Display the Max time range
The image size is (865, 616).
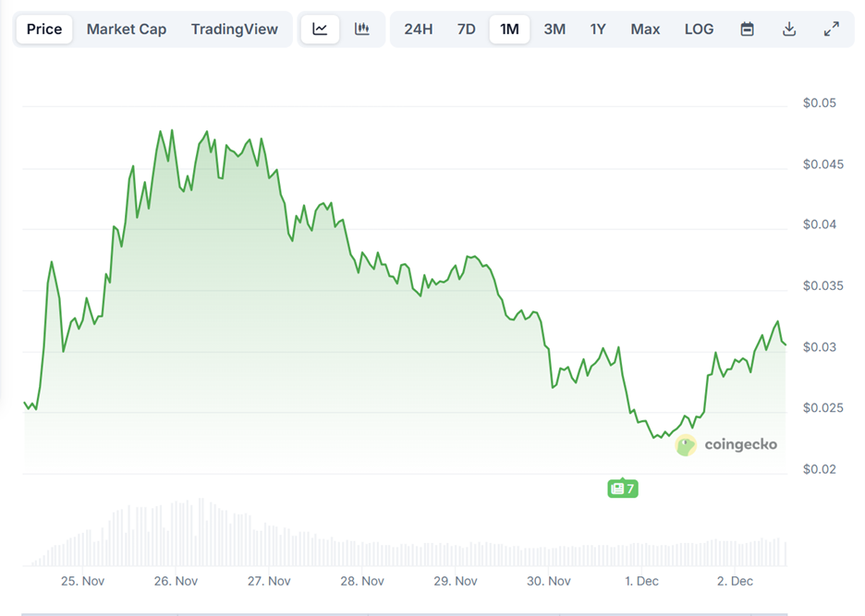[x=645, y=29]
